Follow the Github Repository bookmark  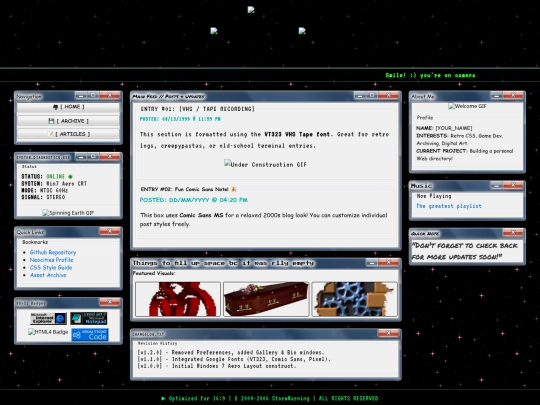[53, 252]
